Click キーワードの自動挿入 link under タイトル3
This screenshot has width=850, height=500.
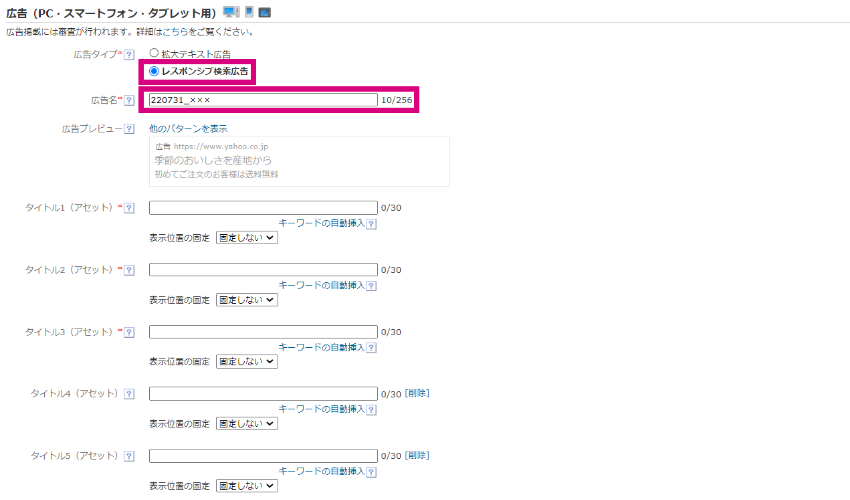point(321,347)
